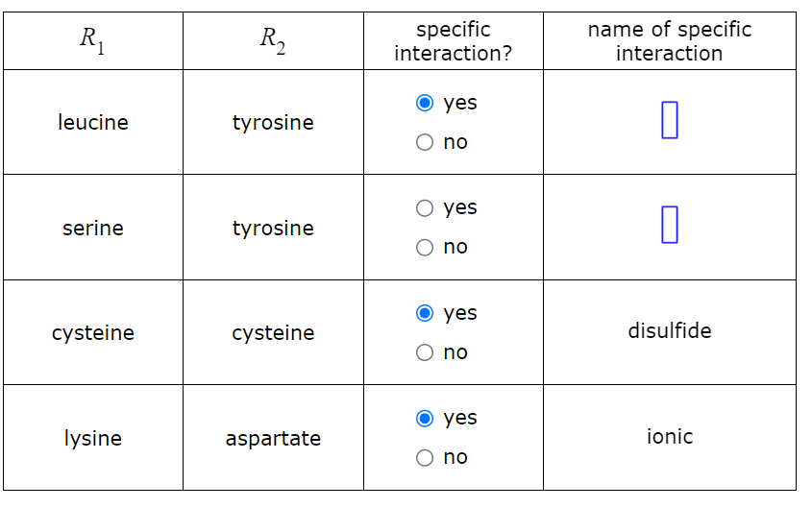Click the R2 column header
The width and height of the screenshot is (812, 508).
click(x=274, y=41)
